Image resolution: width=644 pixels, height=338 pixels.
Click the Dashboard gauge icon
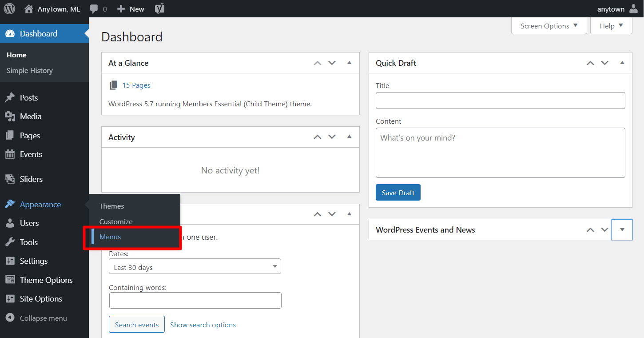click(10, 34)
